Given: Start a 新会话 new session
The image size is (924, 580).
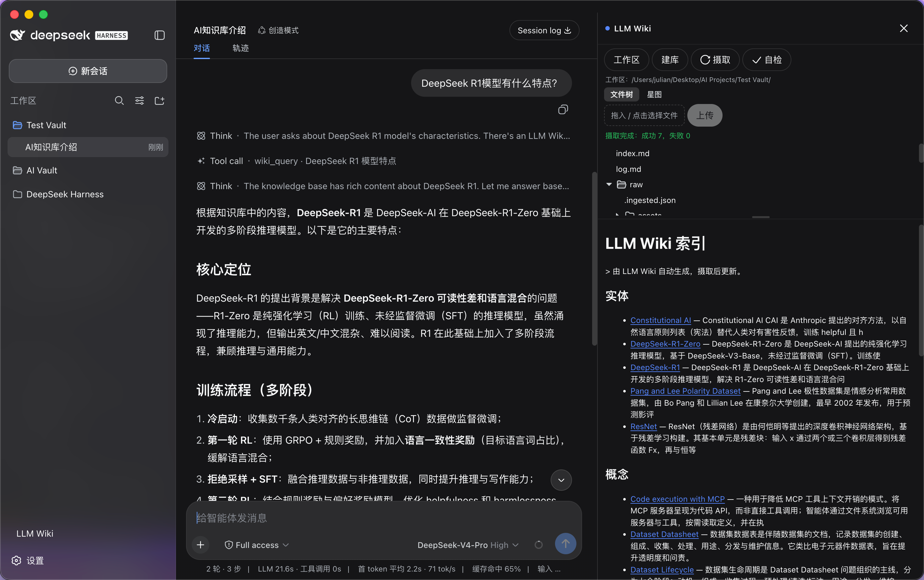Looking at the screenshot, I should click(88, 71).
